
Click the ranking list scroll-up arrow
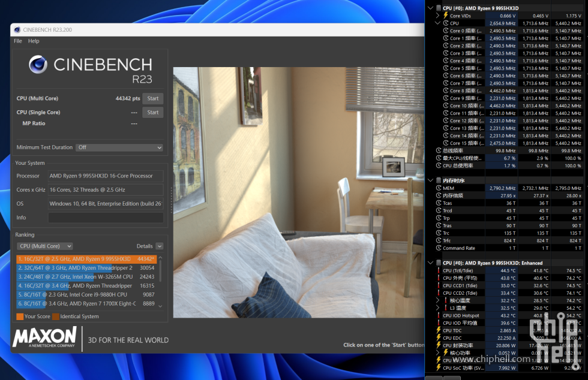click(161, 258)
